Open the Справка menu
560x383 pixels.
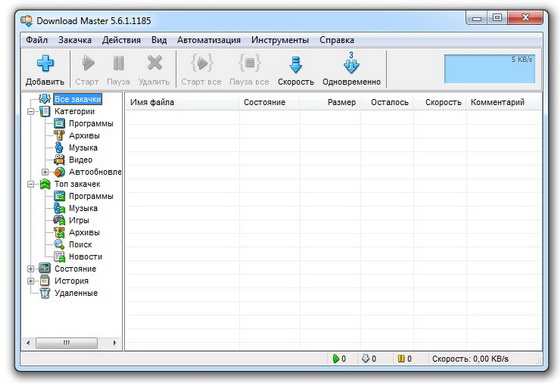tap(337, 40)
